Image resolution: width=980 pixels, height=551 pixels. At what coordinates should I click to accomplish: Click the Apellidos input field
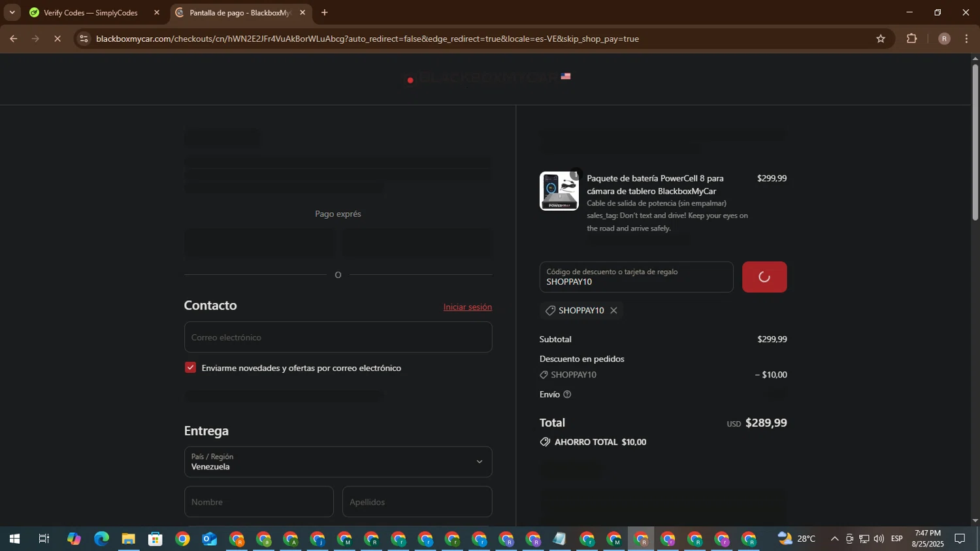tap(417, 501)
